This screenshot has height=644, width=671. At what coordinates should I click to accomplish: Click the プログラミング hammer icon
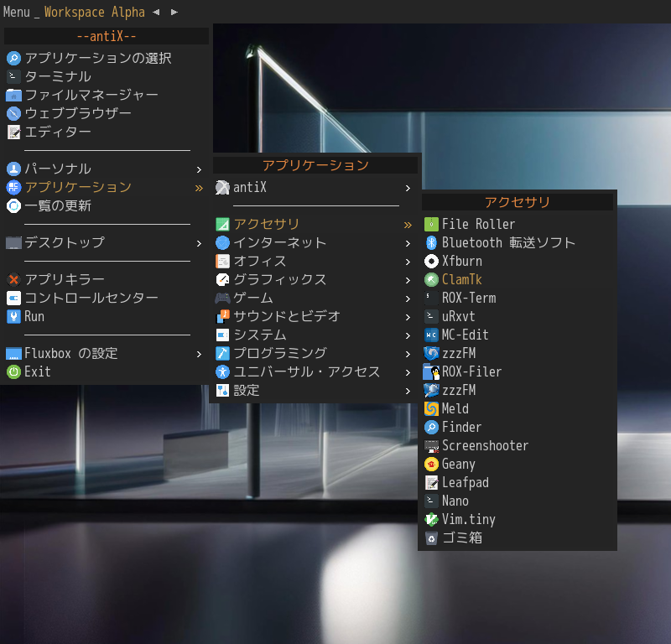[222, 354]
